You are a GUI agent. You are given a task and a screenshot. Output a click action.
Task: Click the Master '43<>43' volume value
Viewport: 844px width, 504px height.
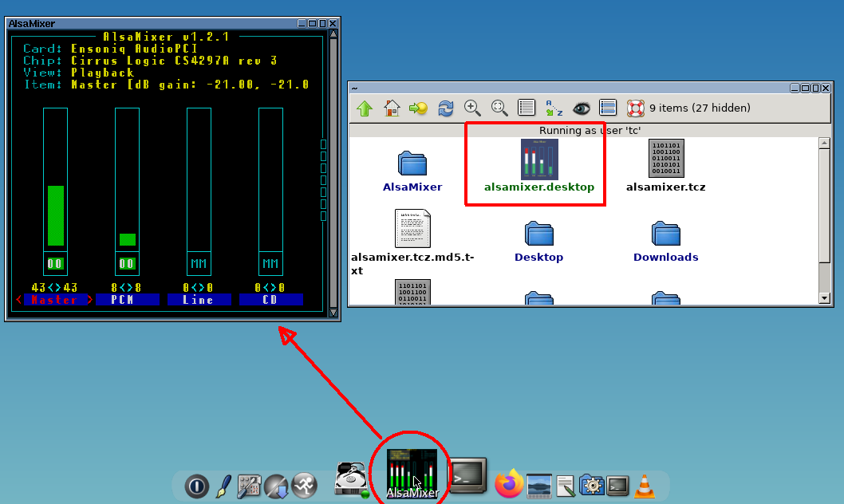(54, 288)
